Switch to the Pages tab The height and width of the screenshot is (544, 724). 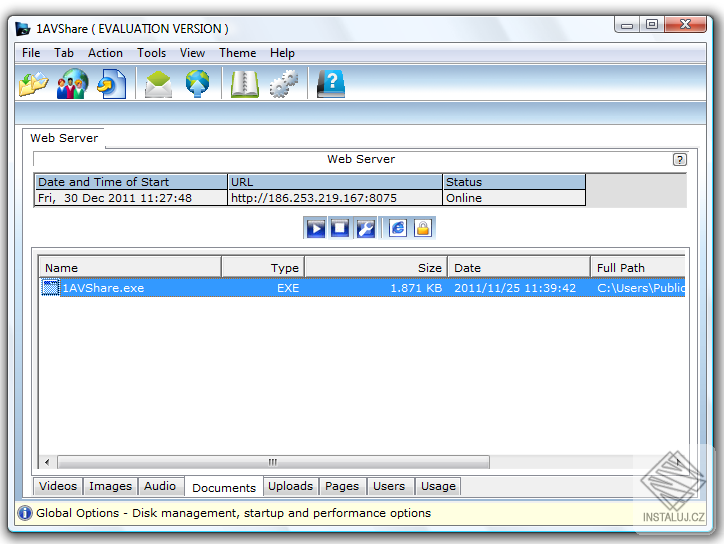point(342,486)
